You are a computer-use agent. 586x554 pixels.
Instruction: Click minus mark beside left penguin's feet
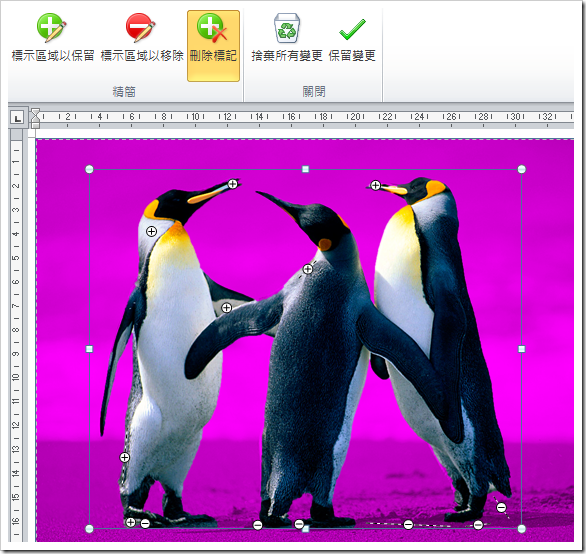(145, 524)
